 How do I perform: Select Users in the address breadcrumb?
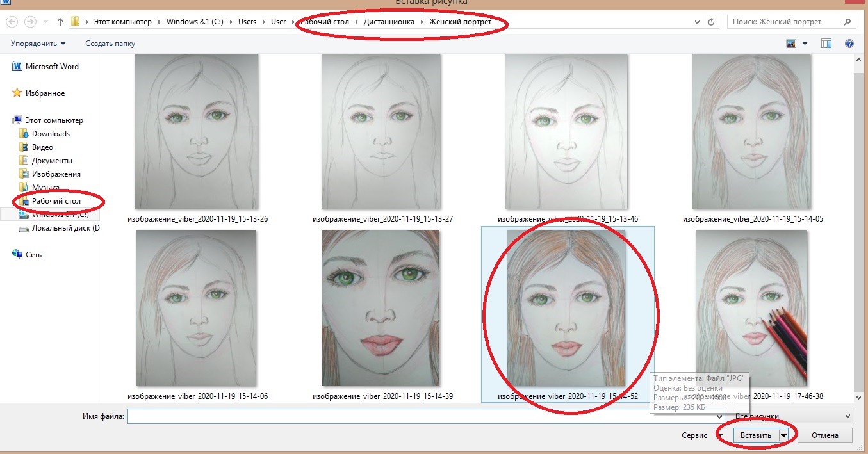[247, 22]
